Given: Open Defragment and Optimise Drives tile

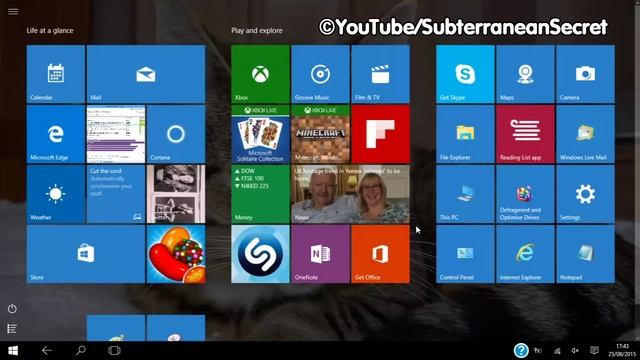Looking at the screenshot, I should (x=525, y=194).
